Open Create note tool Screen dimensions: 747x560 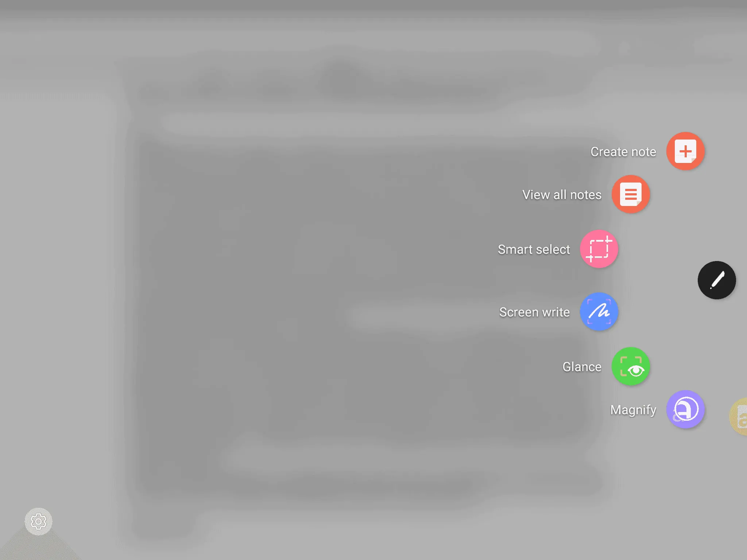click(x=686, y=151)
